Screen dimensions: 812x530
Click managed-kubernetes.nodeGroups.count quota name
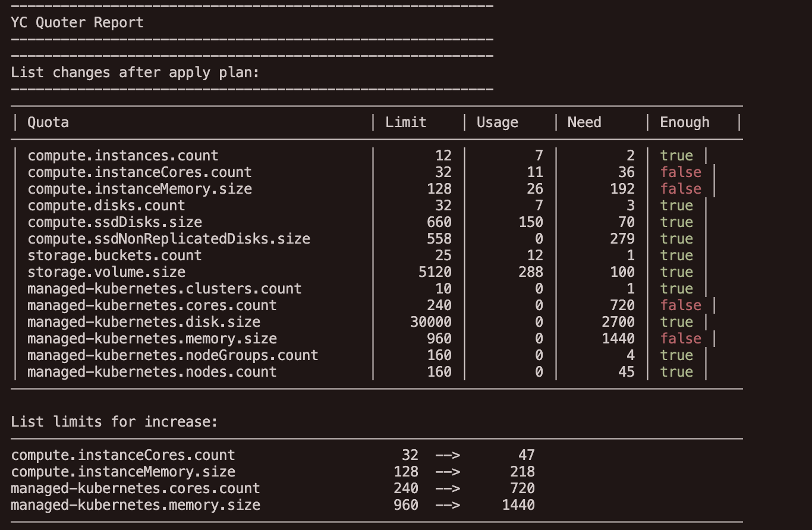(x=173, y=355)
